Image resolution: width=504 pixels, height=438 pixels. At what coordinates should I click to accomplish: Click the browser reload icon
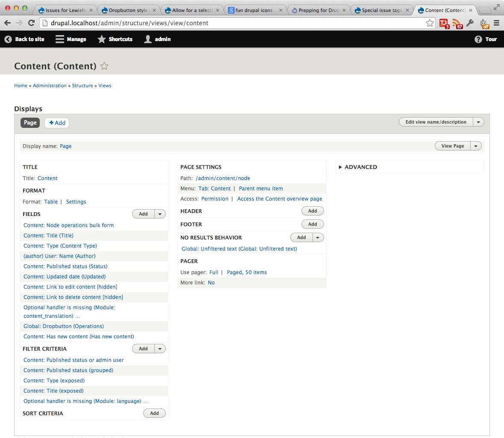[31, 23]
